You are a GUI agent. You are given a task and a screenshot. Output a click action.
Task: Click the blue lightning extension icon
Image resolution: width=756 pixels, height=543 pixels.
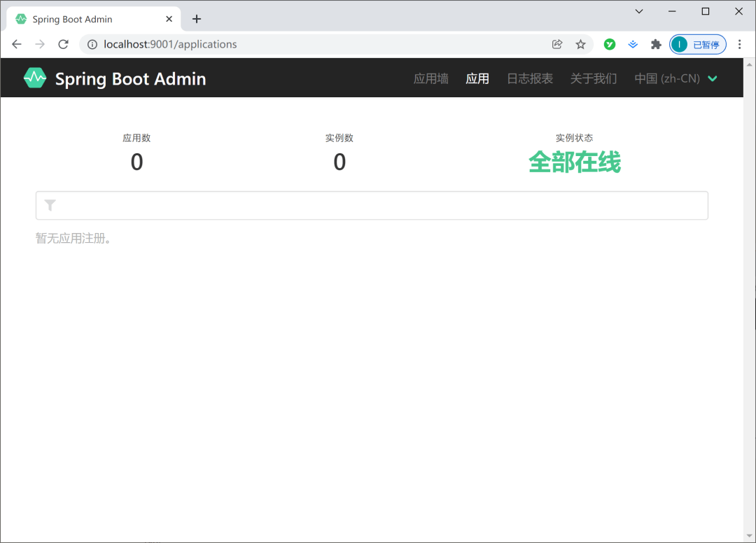coord(633,43)
